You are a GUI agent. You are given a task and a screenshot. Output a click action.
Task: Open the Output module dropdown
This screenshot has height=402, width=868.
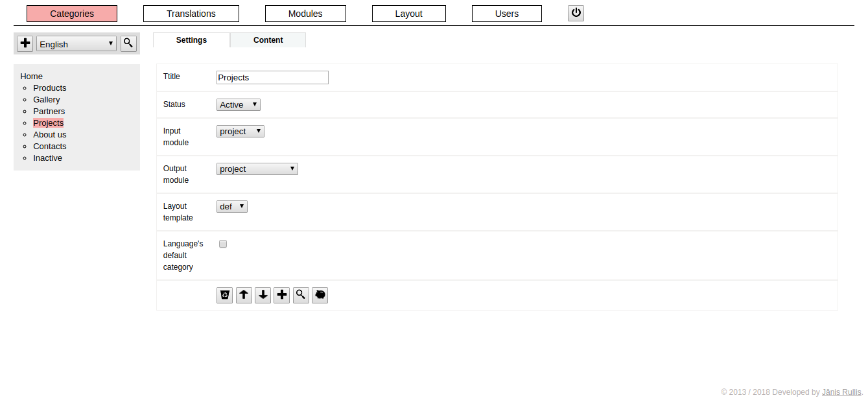coord(257,169)
